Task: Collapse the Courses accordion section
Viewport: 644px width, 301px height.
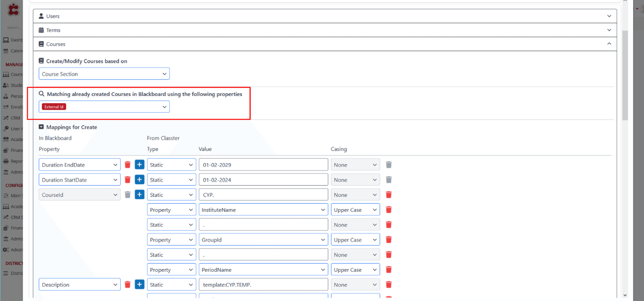Action: point(325,44)
